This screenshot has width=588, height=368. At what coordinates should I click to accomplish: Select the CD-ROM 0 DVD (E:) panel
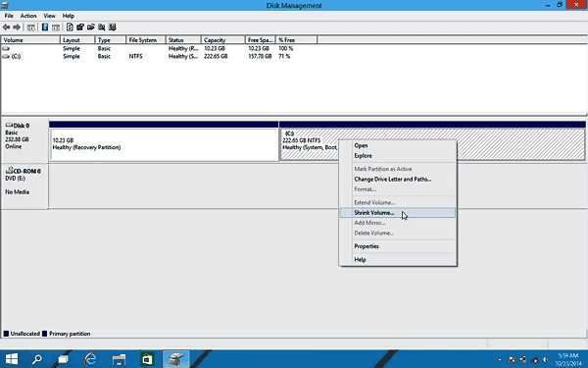[24, 185]
